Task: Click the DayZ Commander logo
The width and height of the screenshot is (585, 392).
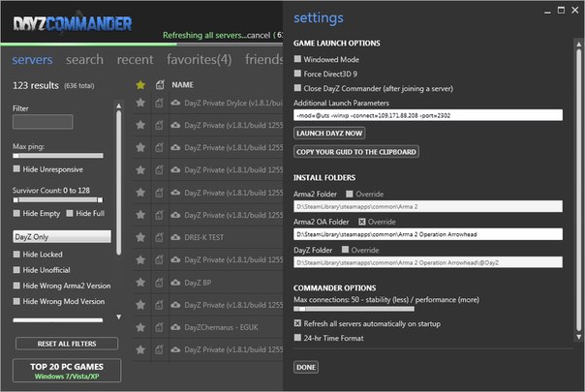Action: point(73,24)
